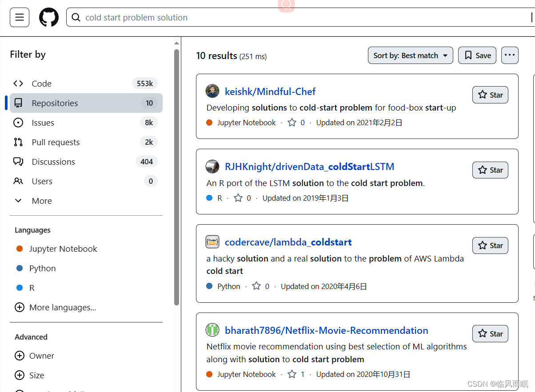Viewport: 535px width, 392px height.
Task: Filter results by Users
Action: click(x=86, y=181)
